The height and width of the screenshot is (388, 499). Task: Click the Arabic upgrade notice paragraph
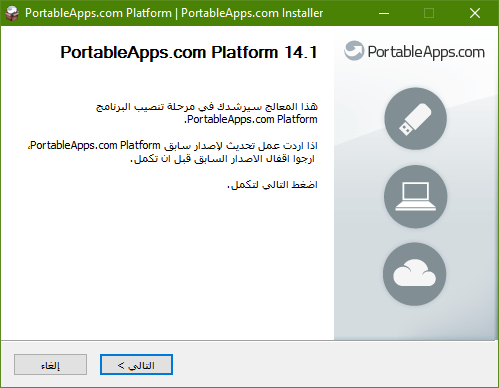point(173,152)
